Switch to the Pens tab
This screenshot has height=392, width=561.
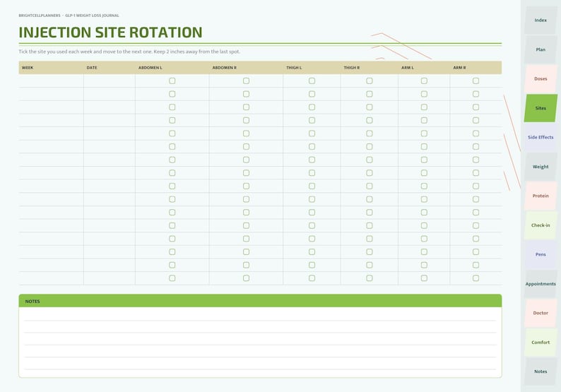[x=541, y=254]
